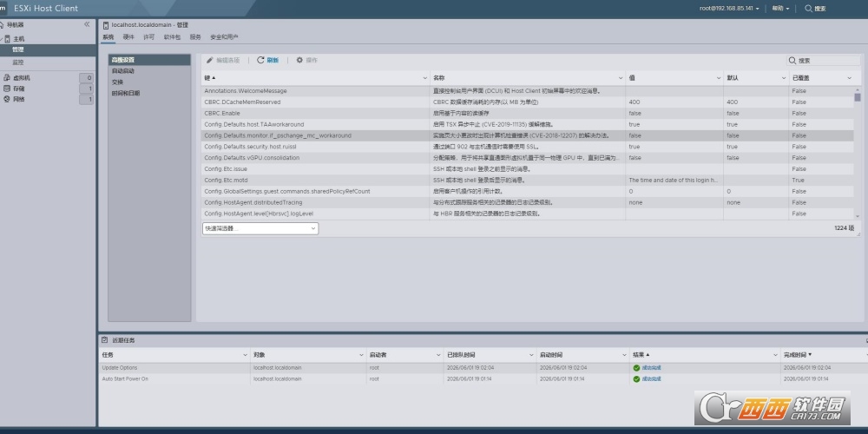This screenshot has width=868, height=434.
Task: Select 高级设置 in the system side menu
Action: pyautogui.click(x=149, y=60)
